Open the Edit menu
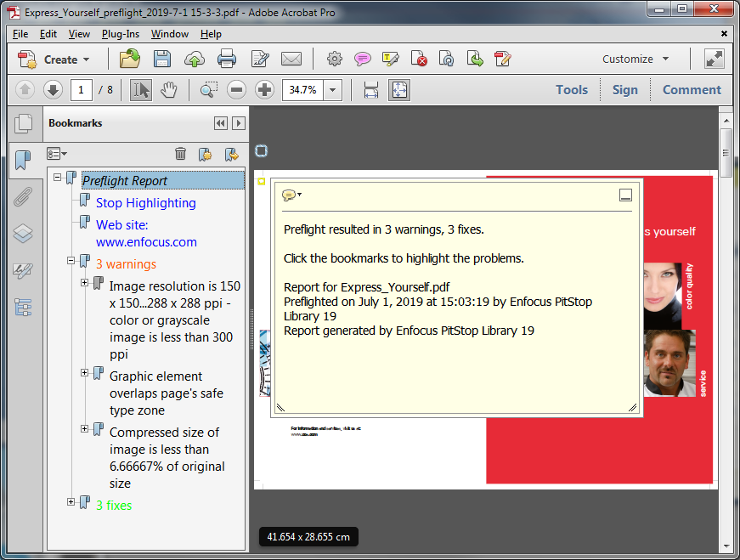The width and height of the screenshot is (740, 560). pyautogui.click(x=48, y=34)
